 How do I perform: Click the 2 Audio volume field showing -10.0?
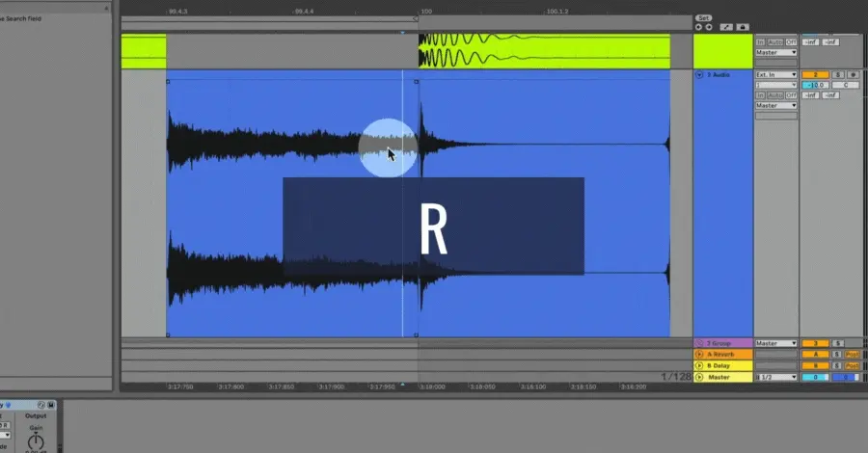815,85
